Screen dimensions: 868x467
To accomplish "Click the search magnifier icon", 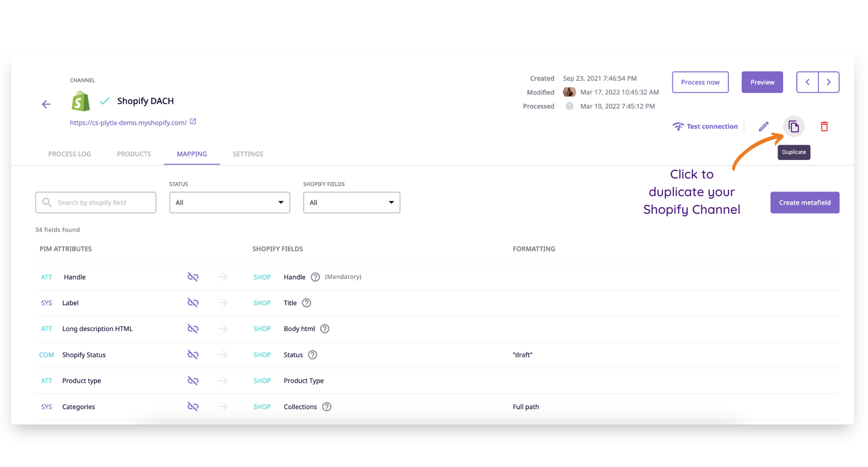I will 47,203.
